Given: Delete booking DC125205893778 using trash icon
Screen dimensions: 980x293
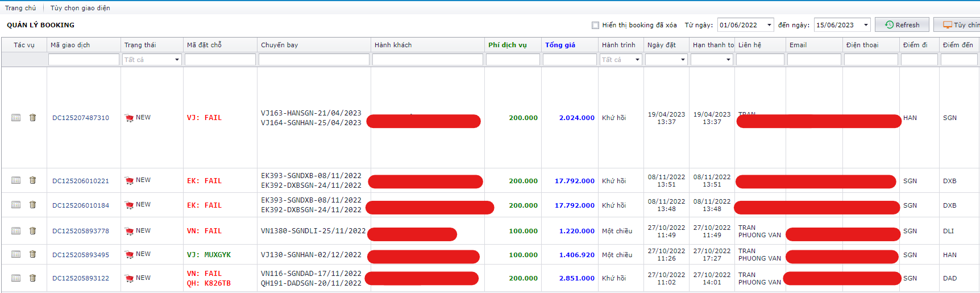Looking at the screenshot, I should [32, 231].
